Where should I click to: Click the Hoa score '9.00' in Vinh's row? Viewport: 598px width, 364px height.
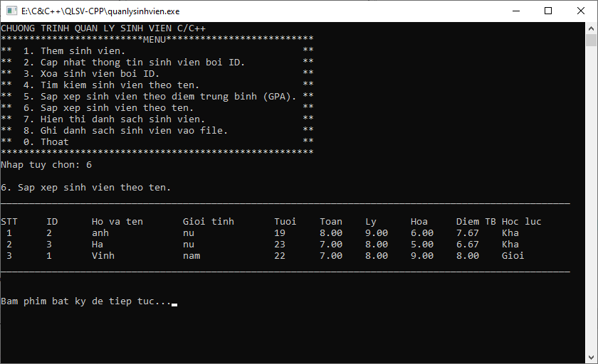tap(422, 255)
